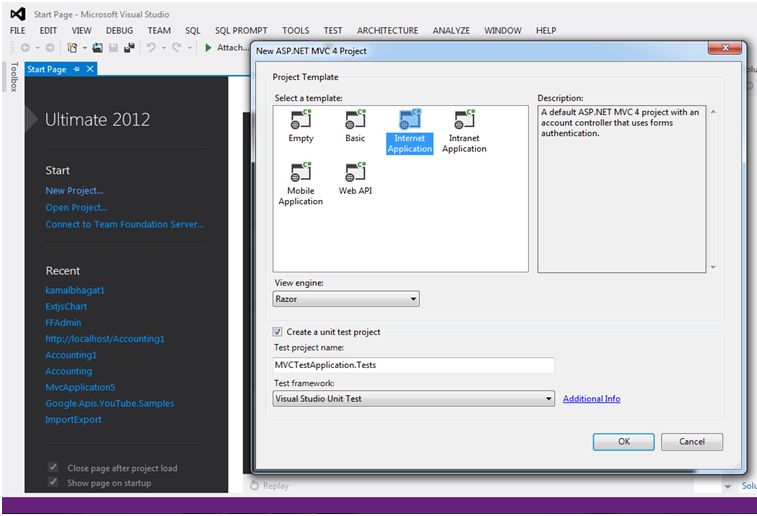Screen dimensions: 757x516
Task: Click the Redo toolbar icon
Action: pos(177,47)
